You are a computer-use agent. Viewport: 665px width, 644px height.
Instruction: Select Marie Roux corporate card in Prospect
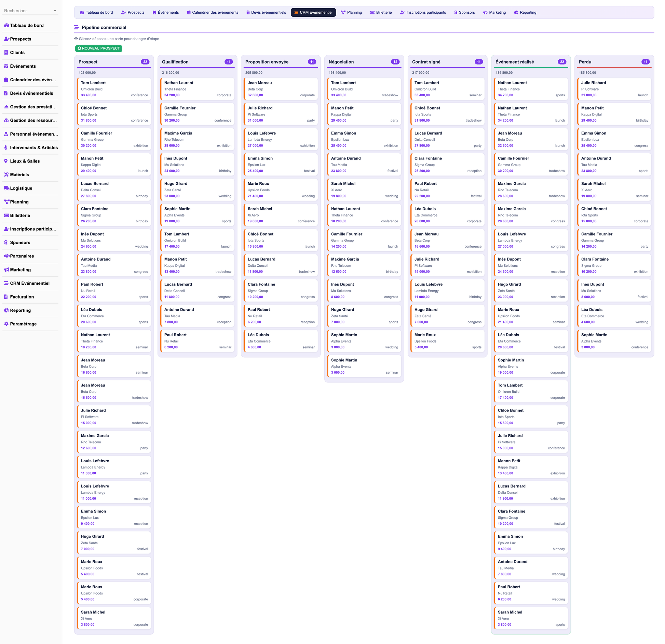pos(114,593)
